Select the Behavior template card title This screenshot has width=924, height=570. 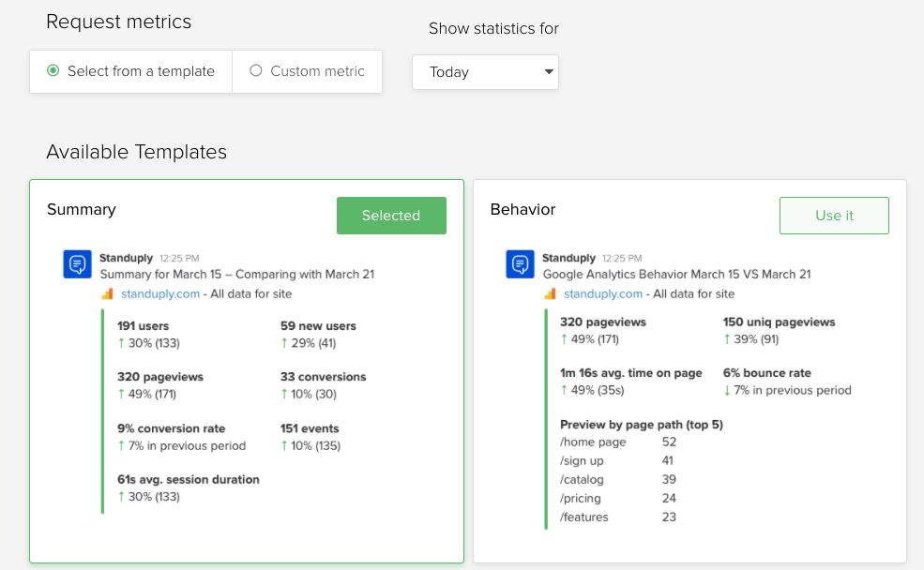(523, 210)
